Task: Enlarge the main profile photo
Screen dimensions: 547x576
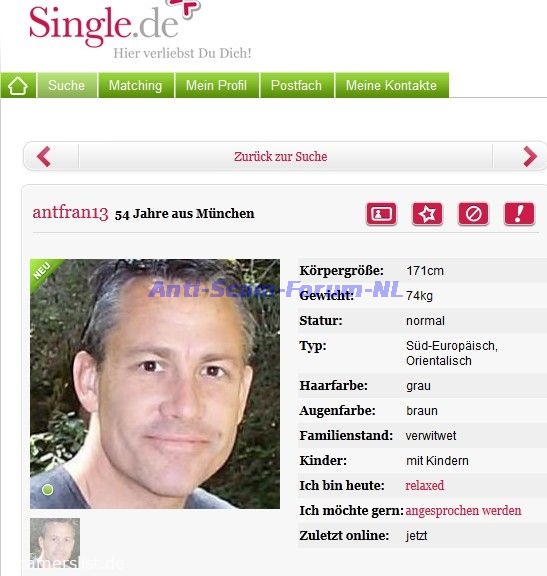Action: coord(155,384)
